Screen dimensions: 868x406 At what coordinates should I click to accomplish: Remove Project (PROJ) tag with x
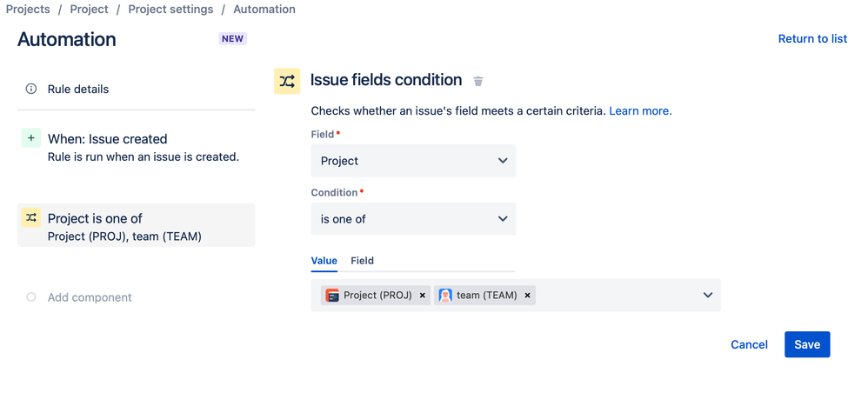pyautogui.click(x=423, y=296)
